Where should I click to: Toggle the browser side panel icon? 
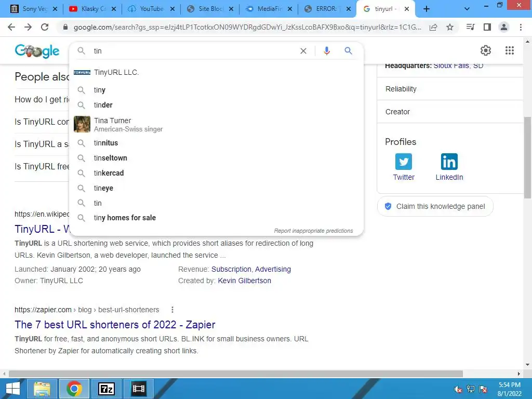[x=487, y=27]
